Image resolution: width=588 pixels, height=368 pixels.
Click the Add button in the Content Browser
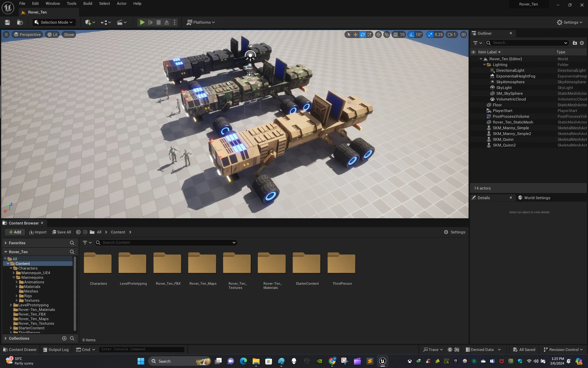coord(15,232)
